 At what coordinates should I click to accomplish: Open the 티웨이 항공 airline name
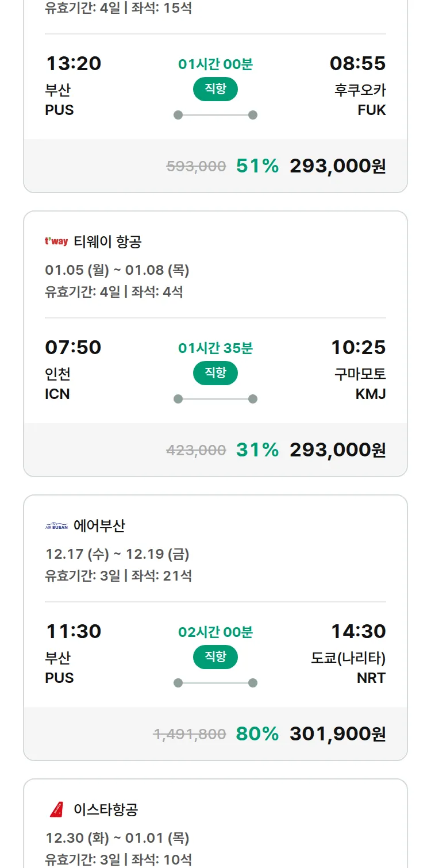coord(107,242)
